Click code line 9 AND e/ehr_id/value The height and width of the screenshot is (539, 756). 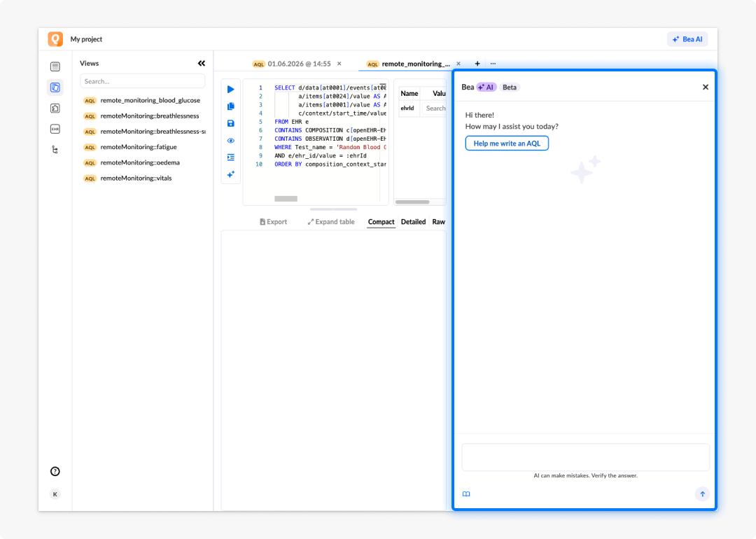click(321, 155)
